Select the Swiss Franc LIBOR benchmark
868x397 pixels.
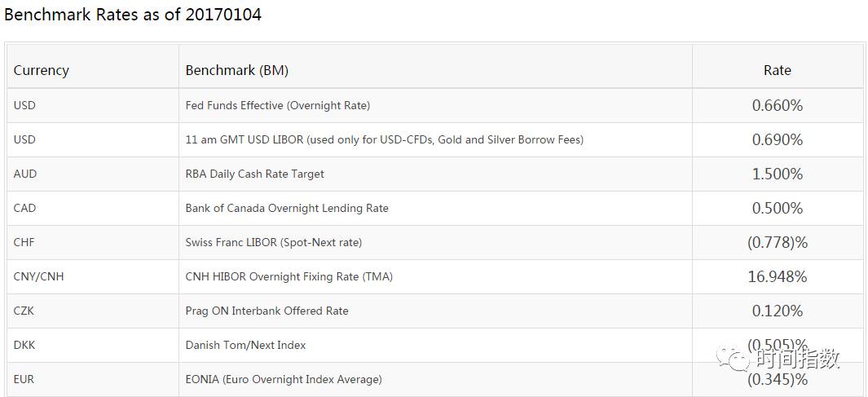click(x=273, y=242)
